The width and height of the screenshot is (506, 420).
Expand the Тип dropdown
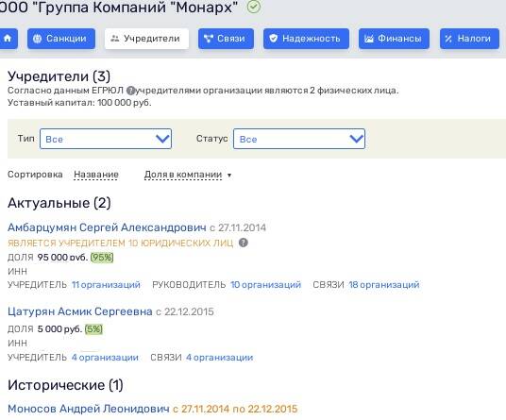point(106,139)
